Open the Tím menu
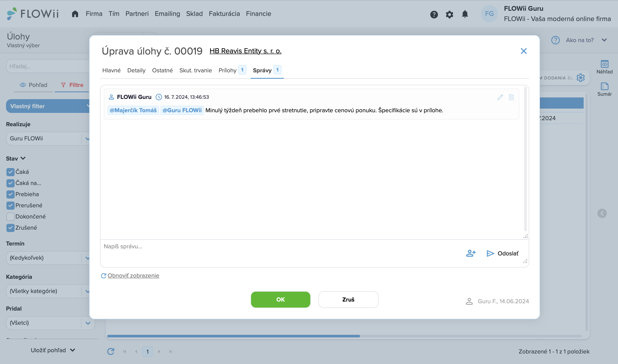Image resolution: width=618 pixels, height=364 pixels. [x=114, y=14]
